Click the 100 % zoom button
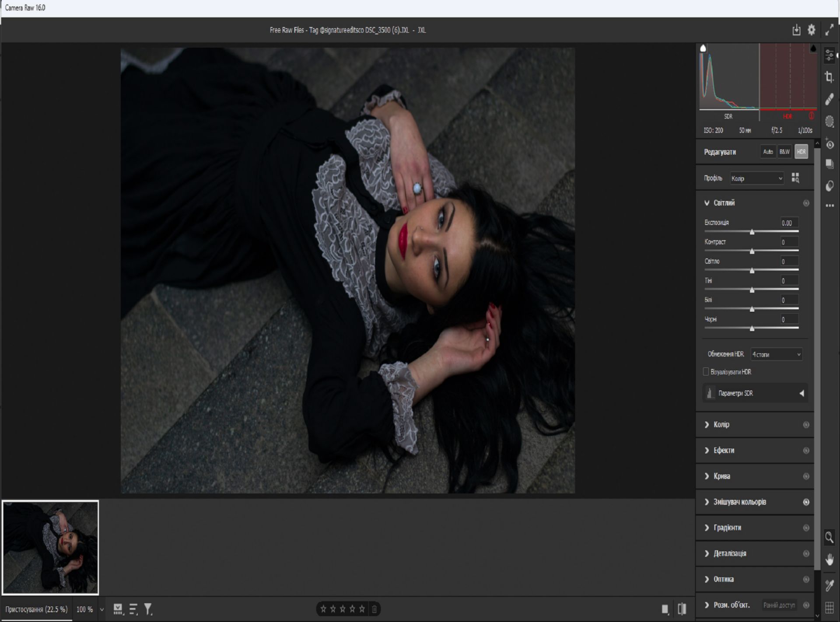 (x=84, y=609)
